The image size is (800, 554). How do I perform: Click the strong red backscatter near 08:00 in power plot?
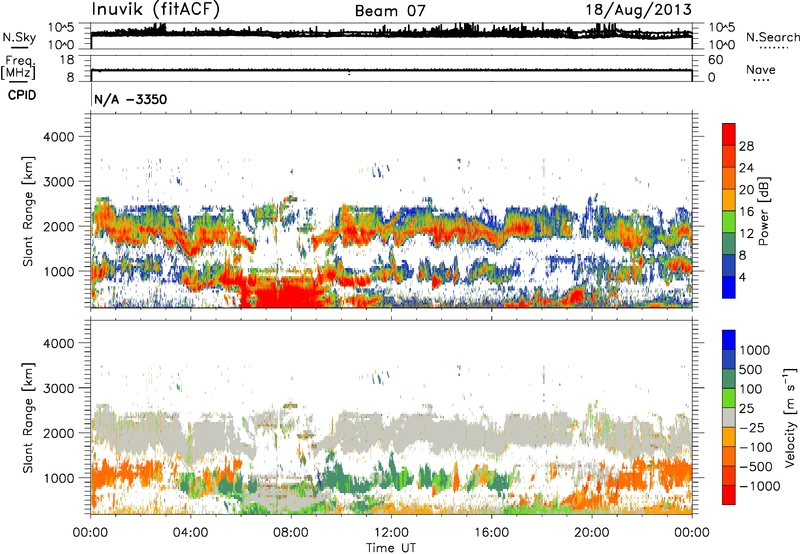(x=286, y=293)
